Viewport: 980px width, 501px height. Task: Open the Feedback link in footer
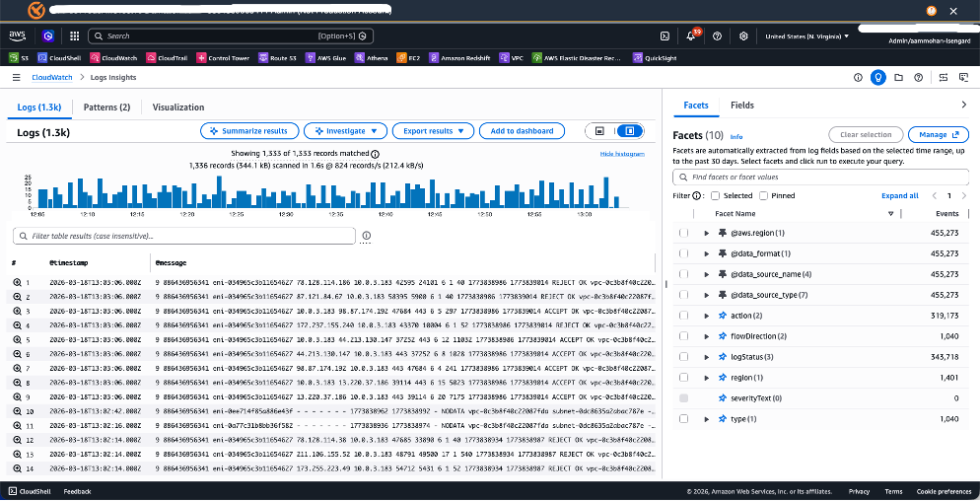pos(78,491)
